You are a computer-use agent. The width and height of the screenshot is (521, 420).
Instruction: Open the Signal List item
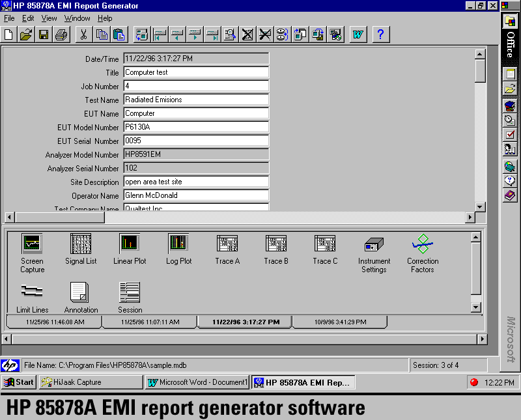tap(81, 249)
